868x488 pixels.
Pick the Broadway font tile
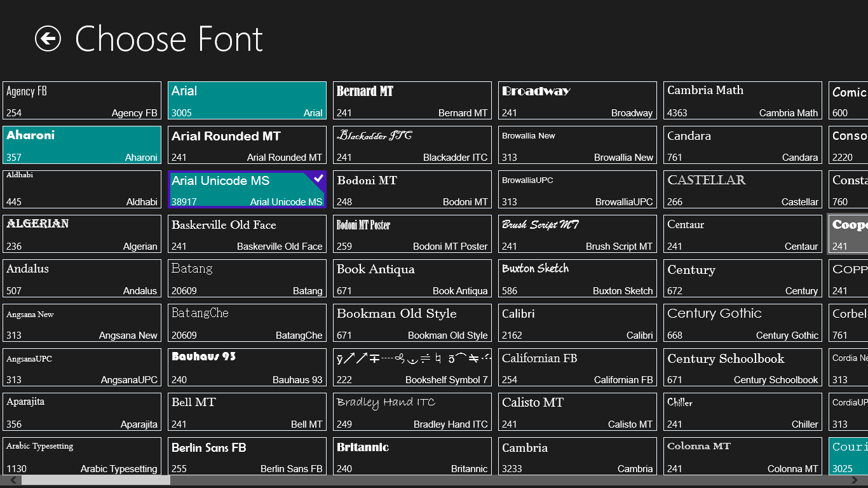tap(578, 100)
